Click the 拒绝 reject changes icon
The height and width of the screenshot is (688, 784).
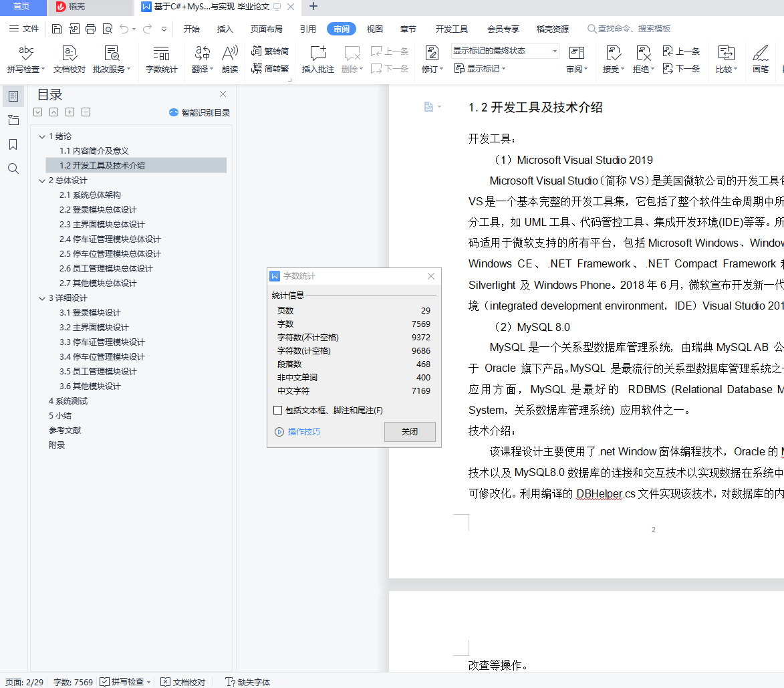coord(644,59)
